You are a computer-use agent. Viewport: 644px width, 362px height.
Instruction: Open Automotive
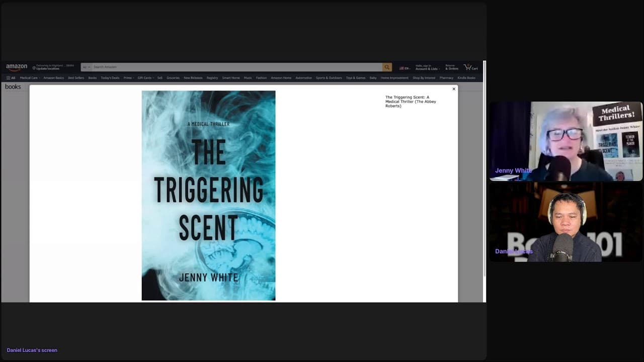click(304, 78)
